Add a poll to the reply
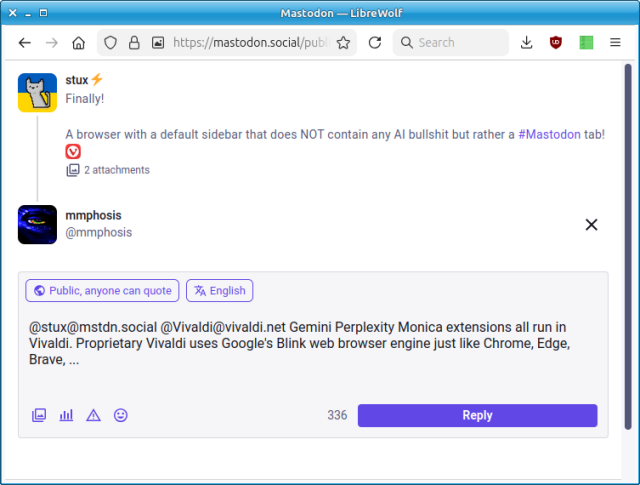 coord(66,415)
